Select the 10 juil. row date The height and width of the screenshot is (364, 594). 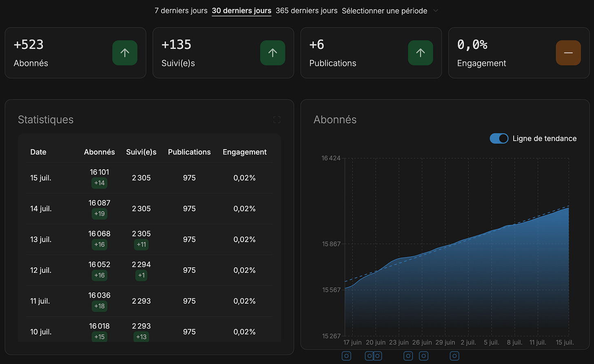point(41,332)
